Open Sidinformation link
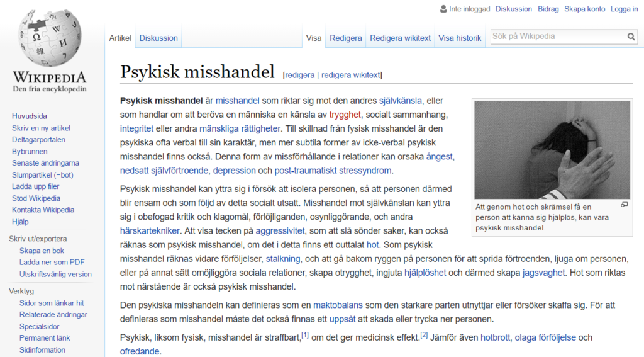The width and height of the screenshot is (644, 357). 42,350
